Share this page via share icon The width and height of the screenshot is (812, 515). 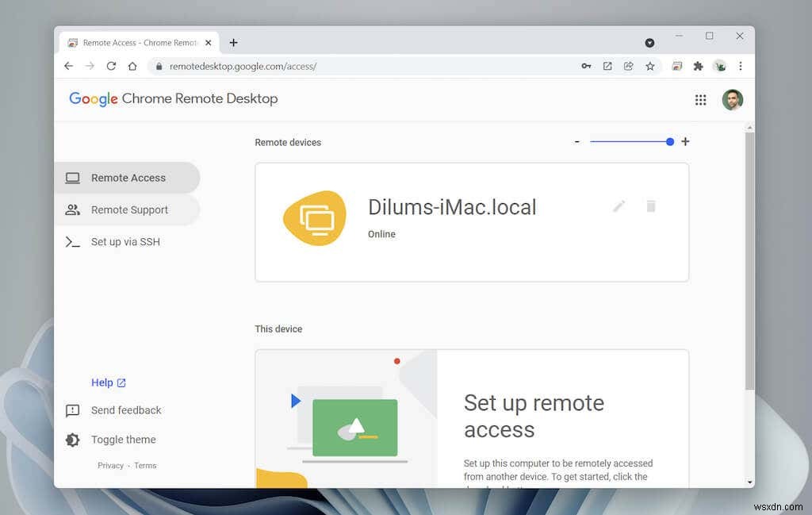(629, 66)
